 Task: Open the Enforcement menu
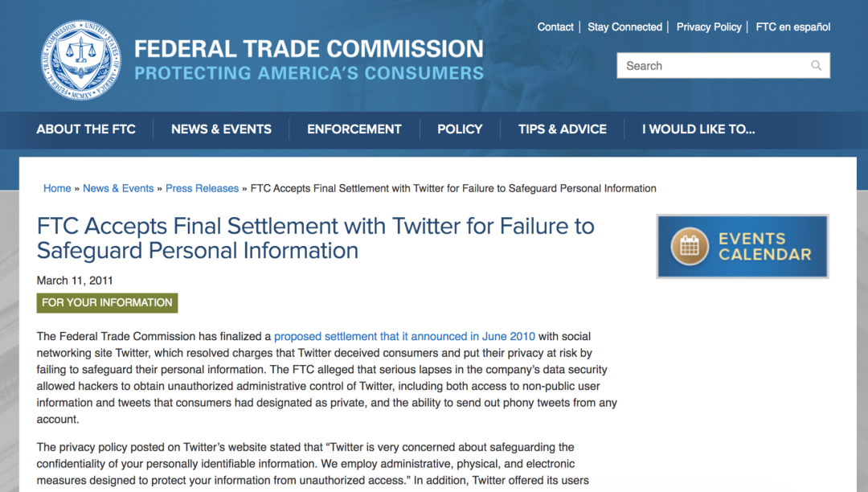pyautogui.click(x=354, y=129)
